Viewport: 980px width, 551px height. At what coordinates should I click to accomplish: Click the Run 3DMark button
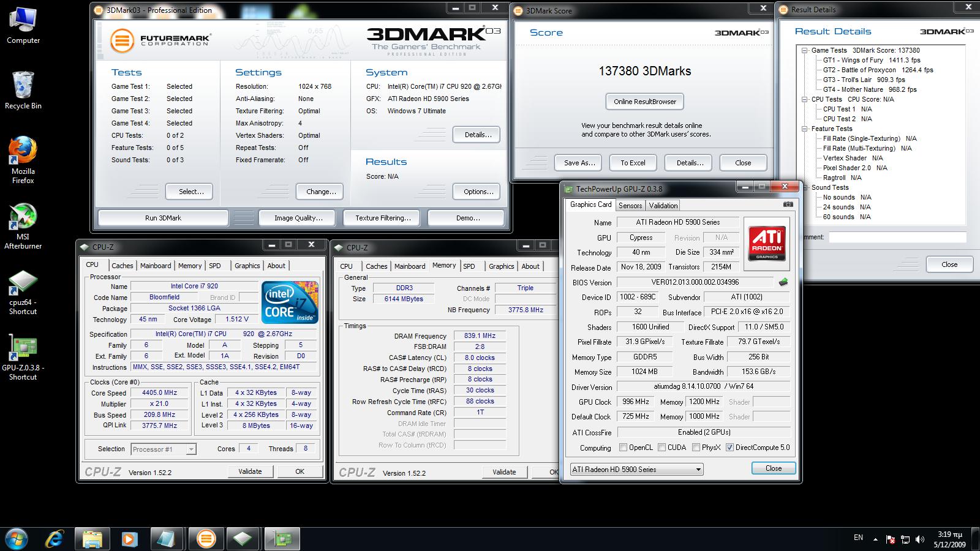click(163, 218)
